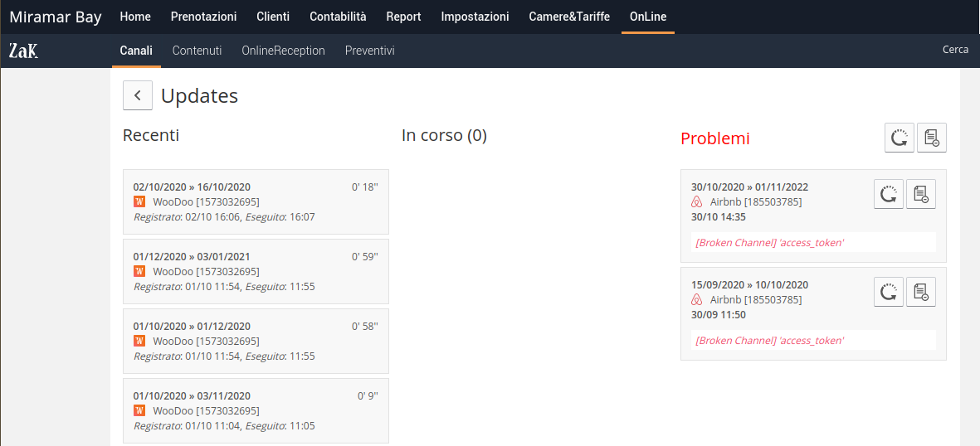The image size is (980, 446).
Task: Click the 0' 59'' duration value
Action: (365, 257)
